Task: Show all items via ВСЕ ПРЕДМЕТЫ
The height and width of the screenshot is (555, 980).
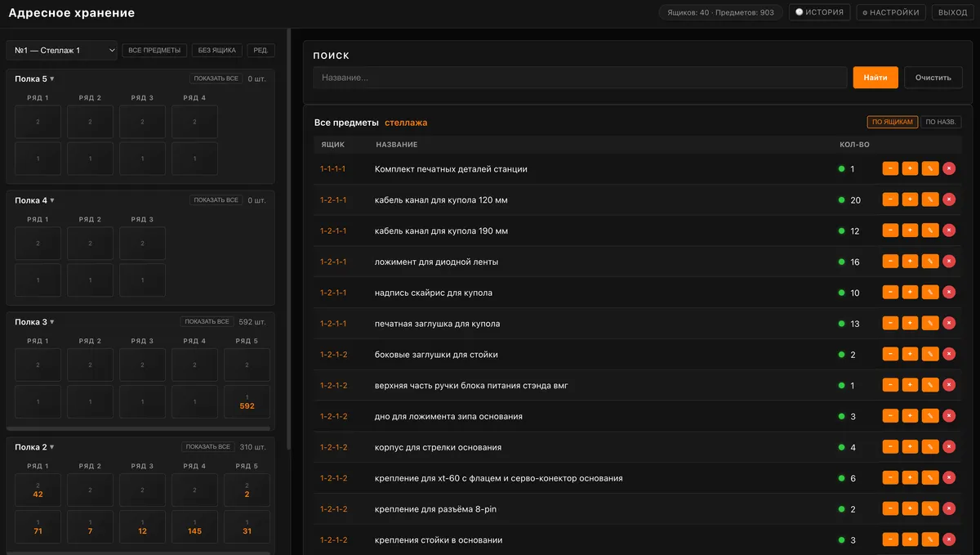Action: click(154, 51)
